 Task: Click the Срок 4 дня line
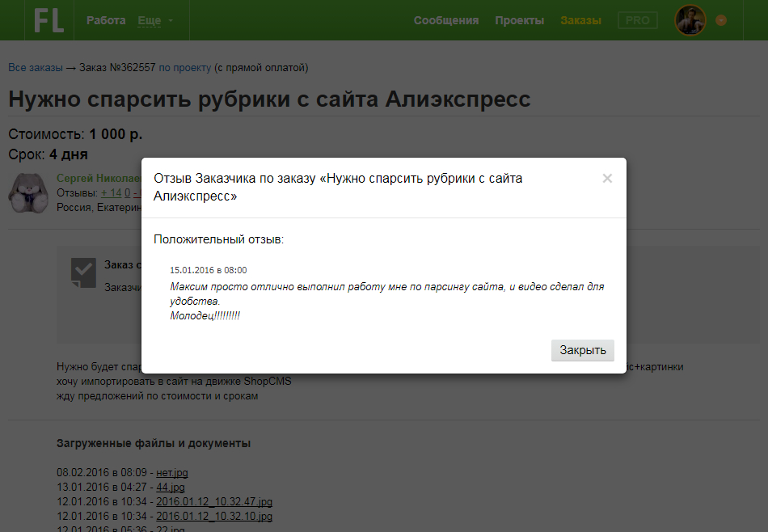click(x=48, y=154)
